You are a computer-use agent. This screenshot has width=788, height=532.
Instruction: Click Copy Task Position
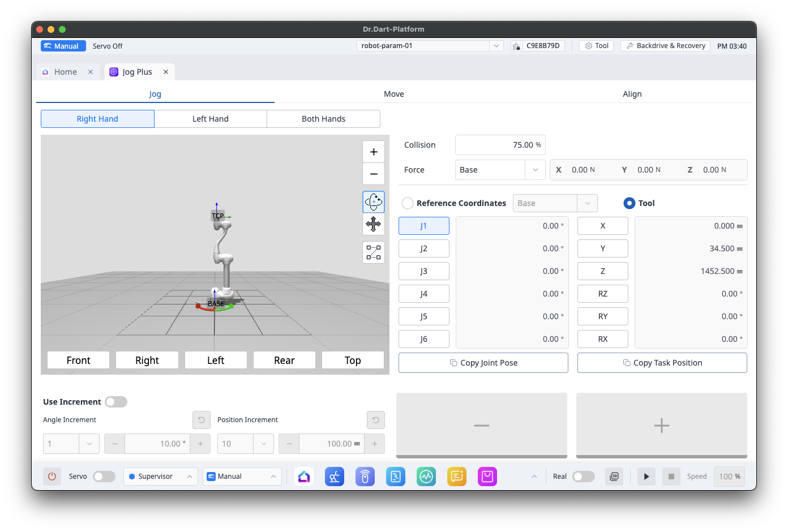point(662,363)
